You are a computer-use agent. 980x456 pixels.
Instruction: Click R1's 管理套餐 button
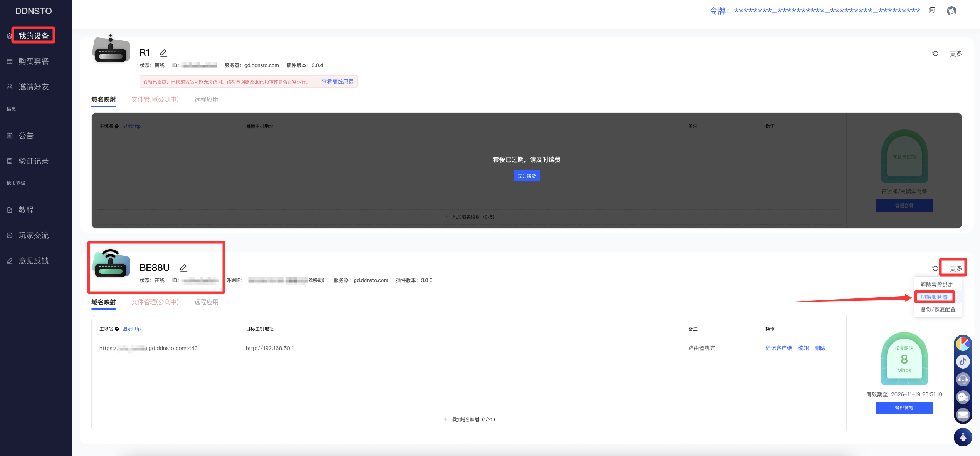tap(904, 206)
